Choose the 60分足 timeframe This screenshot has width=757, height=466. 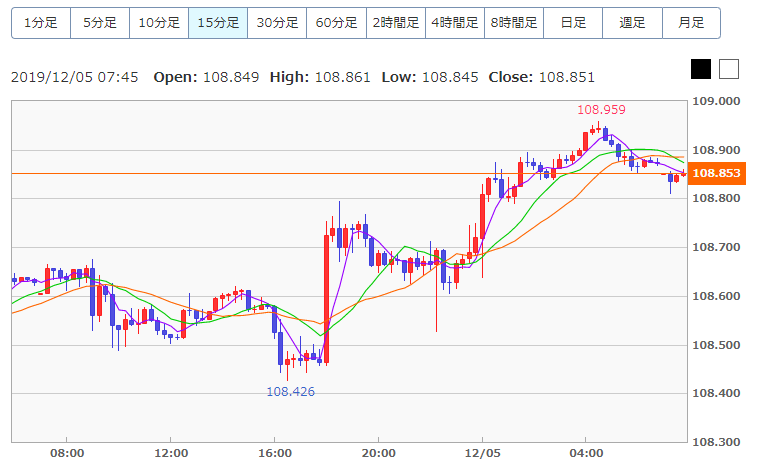pos(336,23)
